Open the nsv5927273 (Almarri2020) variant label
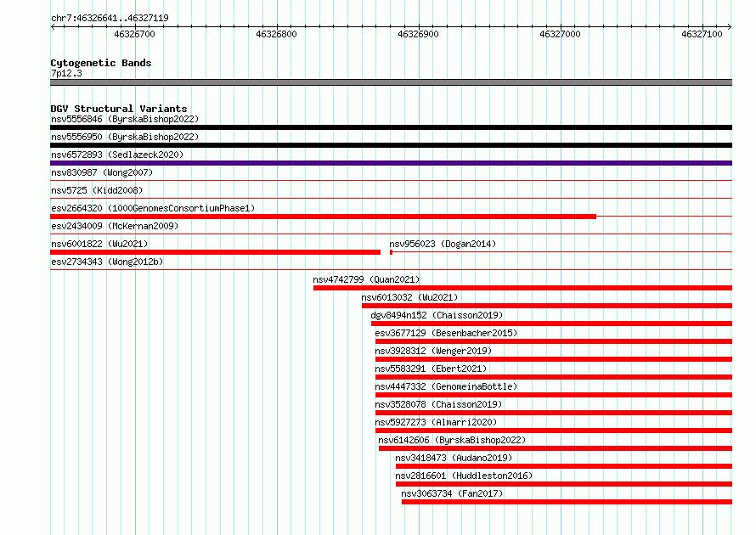Image resolution: width=756 pixels, height=535 pixels. pyautogui.click(x=436, y=422)
